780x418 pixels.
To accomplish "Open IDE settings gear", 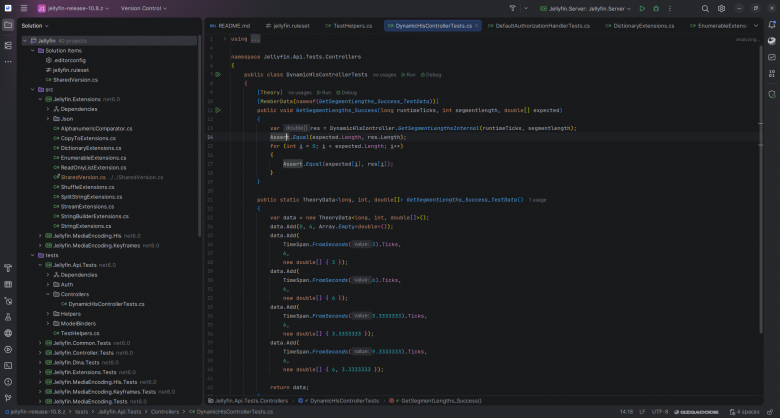I will pyautogui.click(x=721, y=8).
